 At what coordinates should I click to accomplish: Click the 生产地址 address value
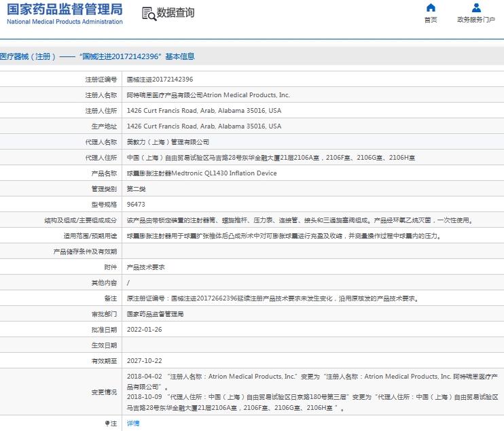204,126
